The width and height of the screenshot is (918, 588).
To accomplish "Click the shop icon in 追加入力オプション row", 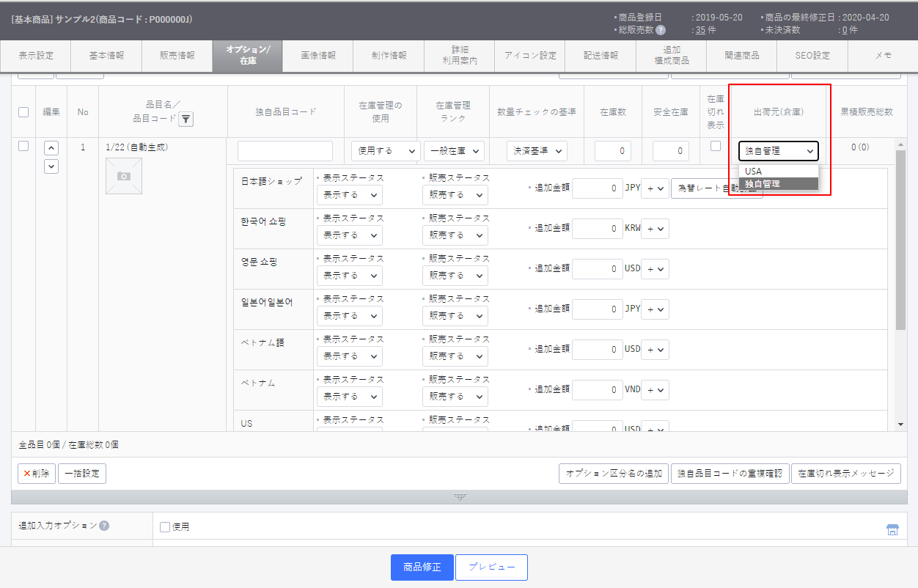I will (892, 530).
